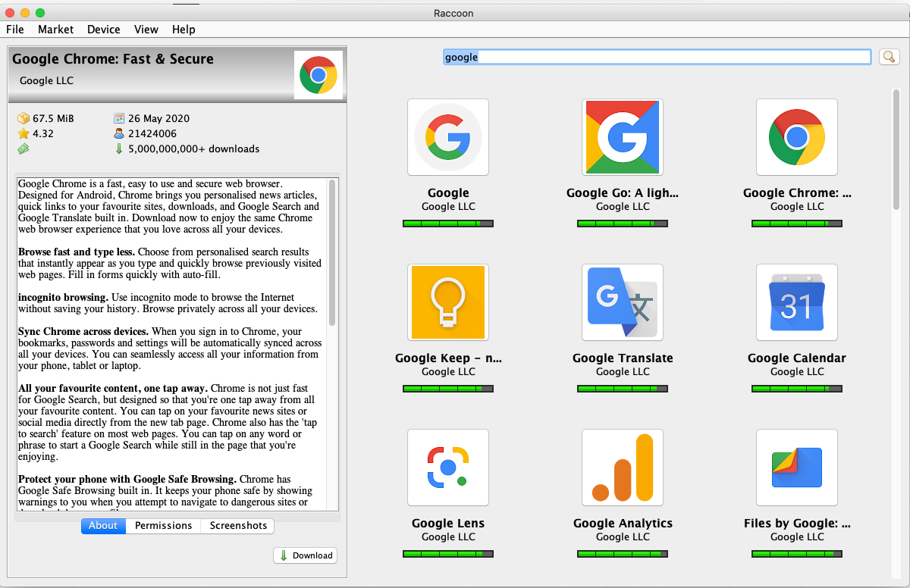Click the 67.5 MiB size text

[x=53, y=118]
